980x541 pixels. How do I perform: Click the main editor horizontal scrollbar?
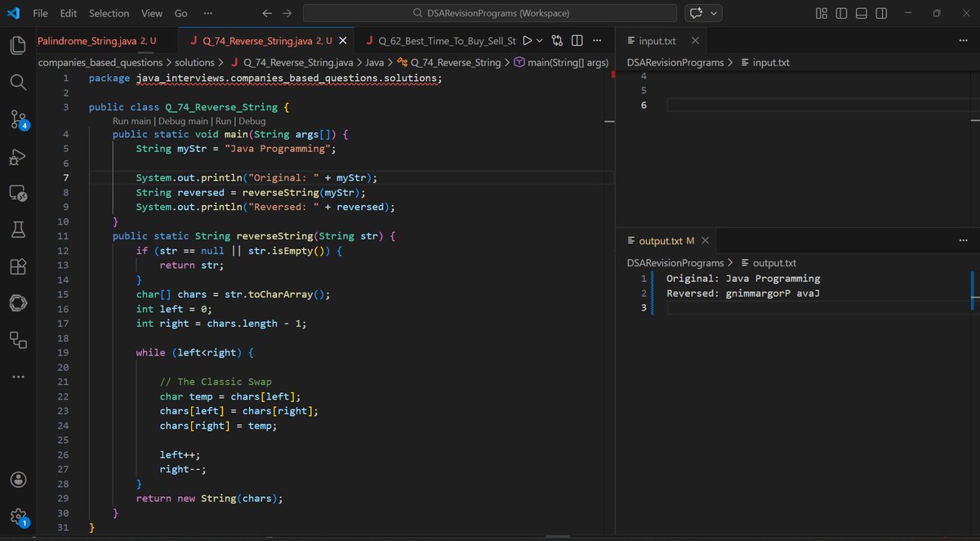557,537
